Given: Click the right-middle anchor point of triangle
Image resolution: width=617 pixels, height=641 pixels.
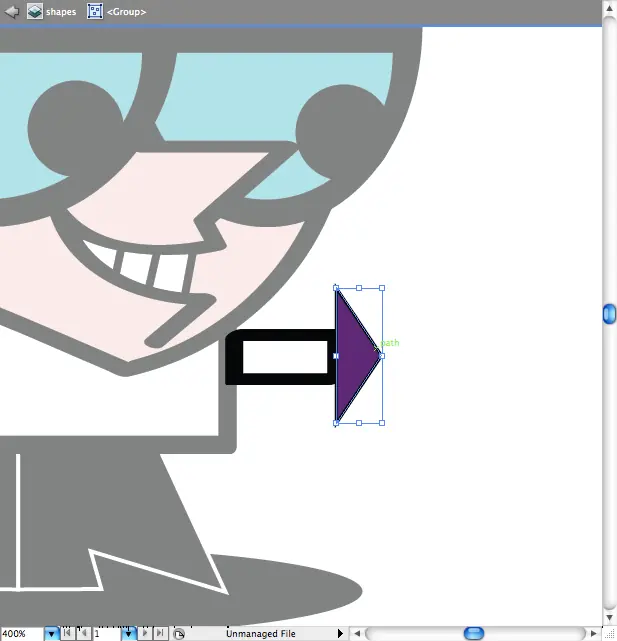Looking at the screenshot, I should pyautogui.click(x=382, y=356).
